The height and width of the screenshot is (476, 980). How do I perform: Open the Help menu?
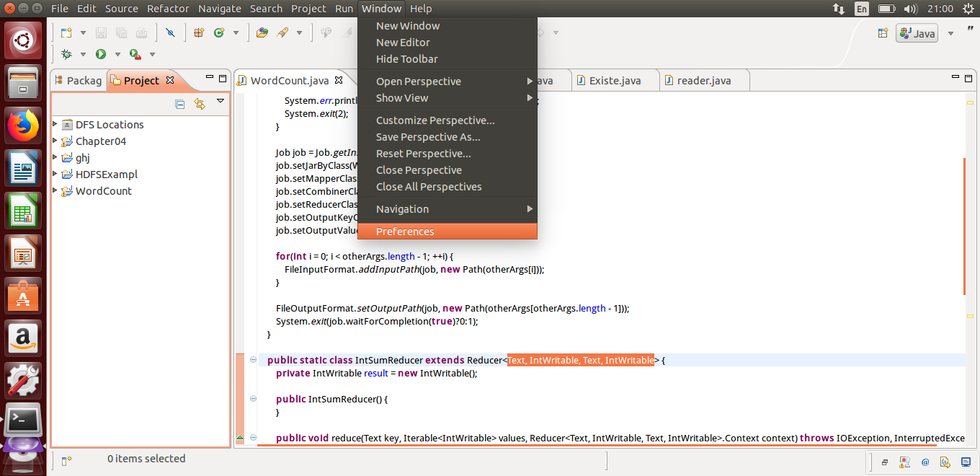tap(421, 9)
